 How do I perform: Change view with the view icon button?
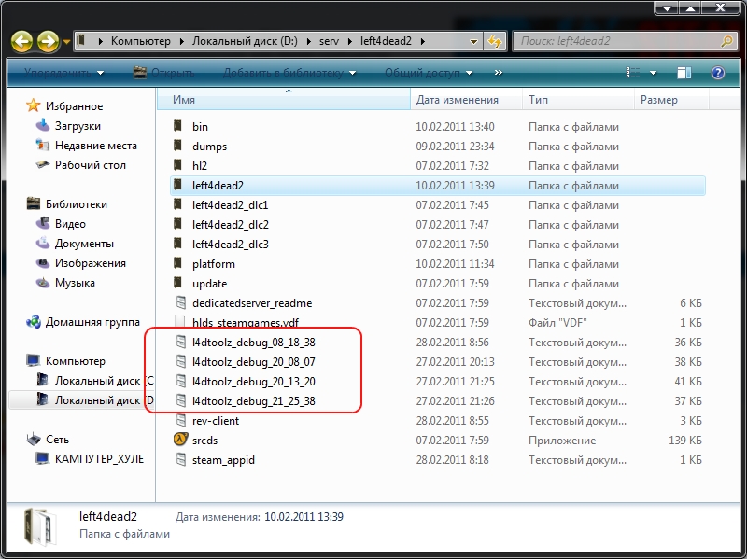[x=633, y=73]
